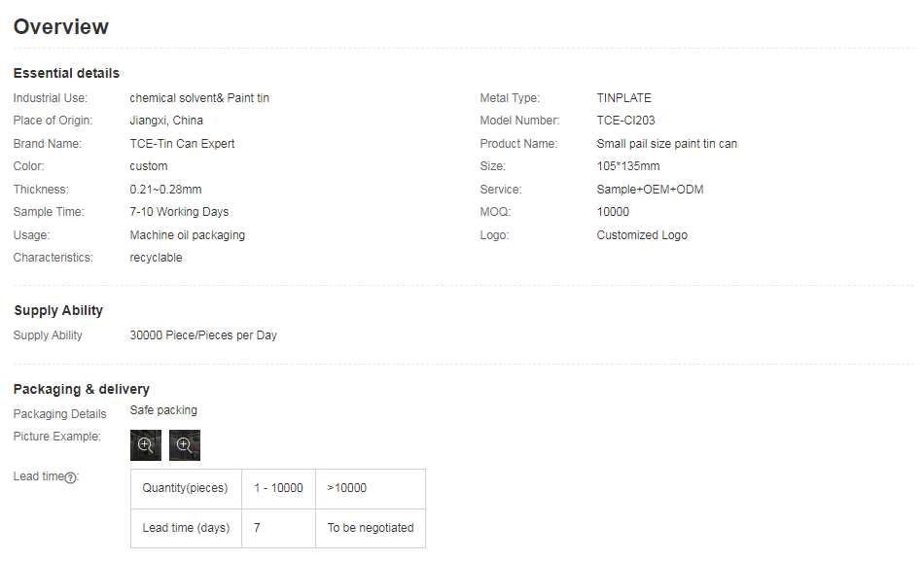Image resolution: width=924 pixels, height=562 pixels.
Task: Click the TINPLATE metal type value
Action: [x=623, y=98]
